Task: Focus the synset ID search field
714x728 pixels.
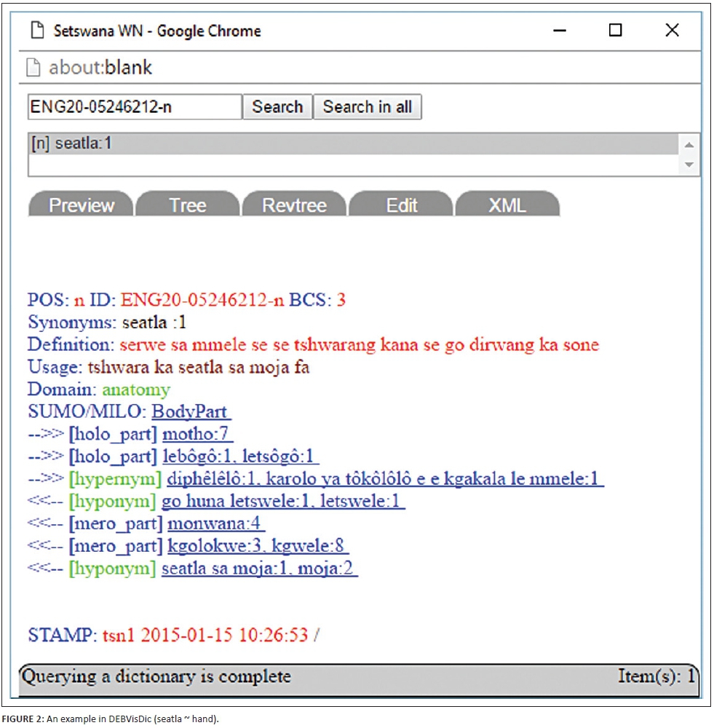Action: [135, 107]
